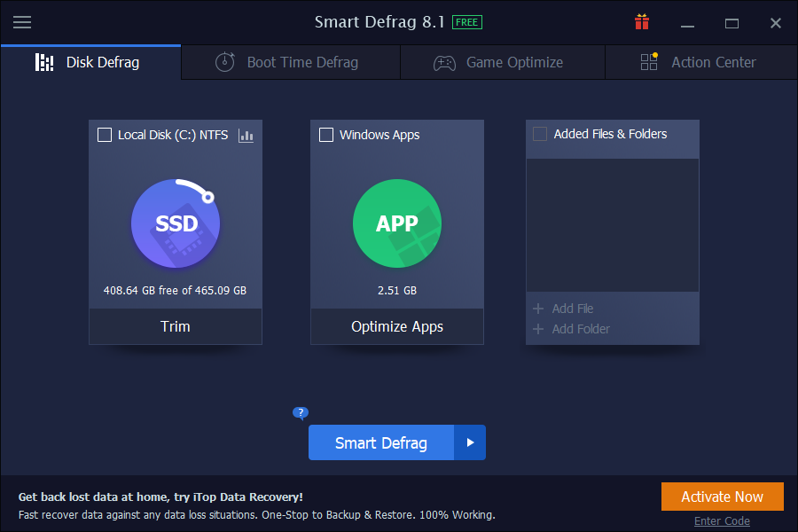This screenshot has width=798, height=532.
Task: Open the question-mark help bubble
Action: [301, 413]
